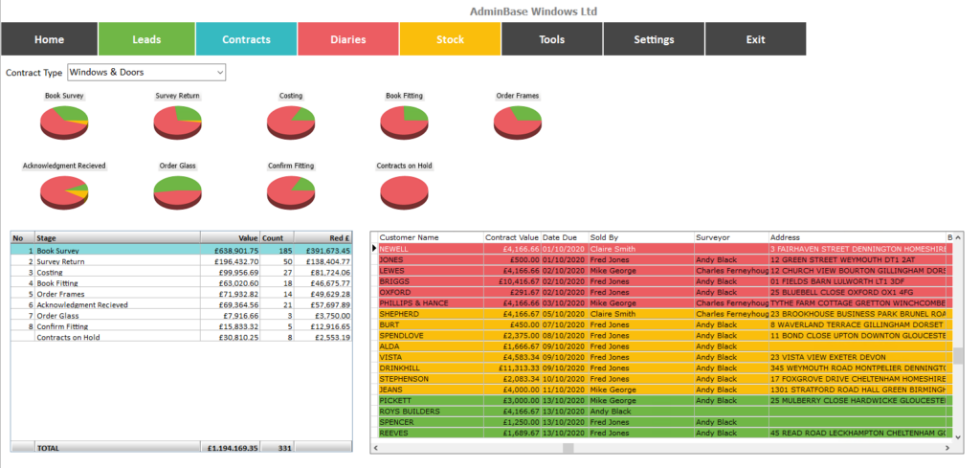The image size is (980, 468).
Task: Open the Stock section
Action: 450,39
